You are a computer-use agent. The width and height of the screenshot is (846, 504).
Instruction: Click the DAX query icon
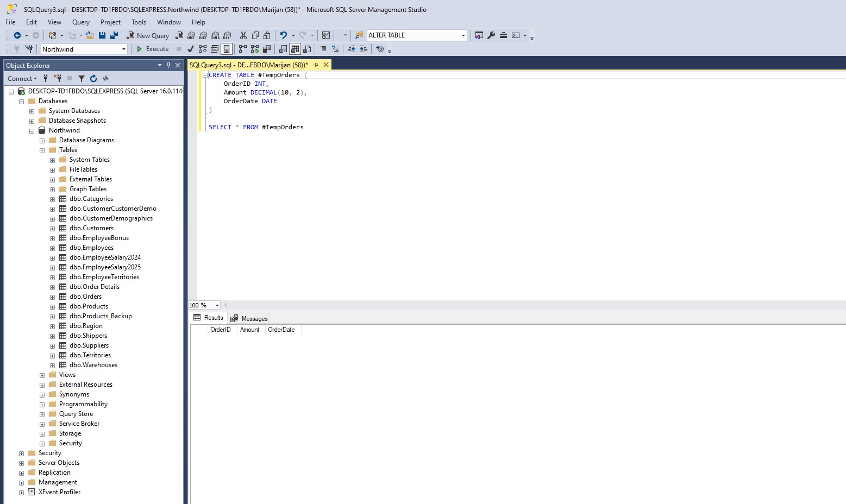pos(227,35)
